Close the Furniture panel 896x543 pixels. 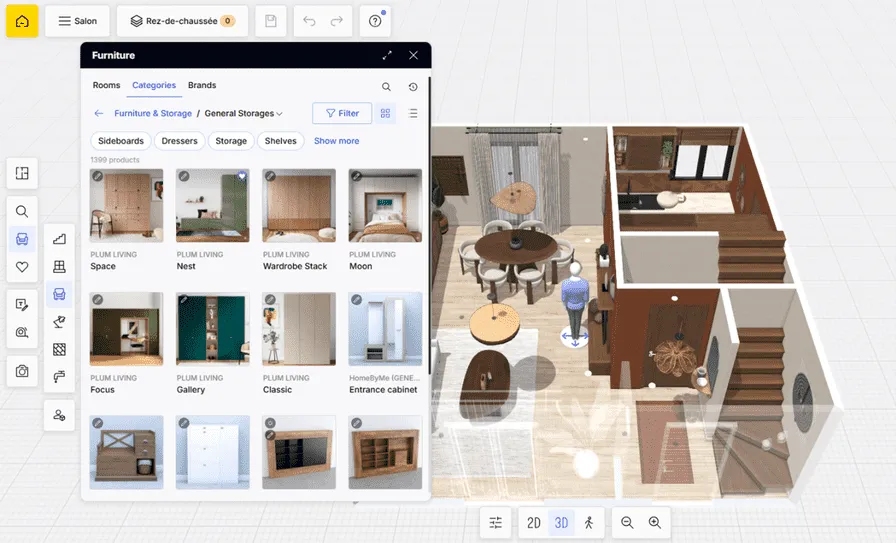413,55
